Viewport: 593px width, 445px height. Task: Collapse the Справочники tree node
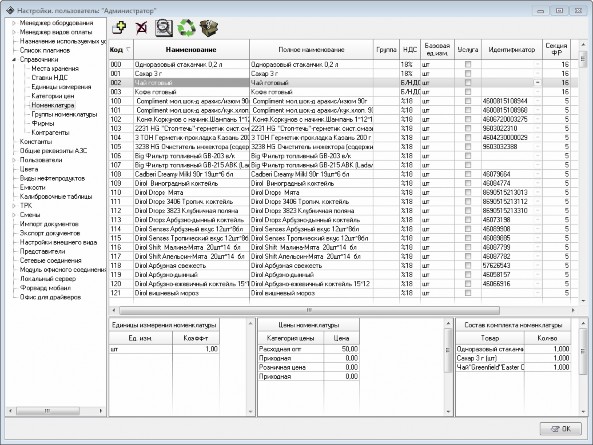click(x=14, y=59)
